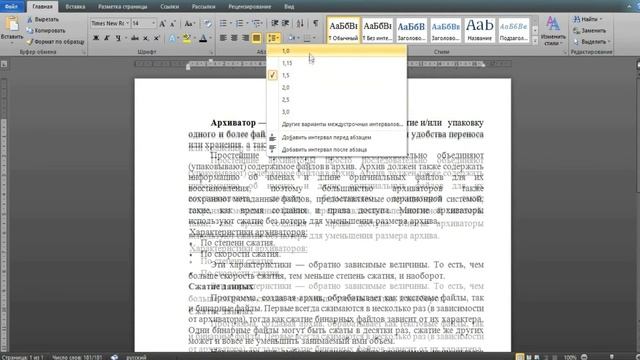Image resolution: width=640 pixels, height=360 pixels.
Task: Click the tab selector at ruler's left corner
Action: (x=4, y=64)
